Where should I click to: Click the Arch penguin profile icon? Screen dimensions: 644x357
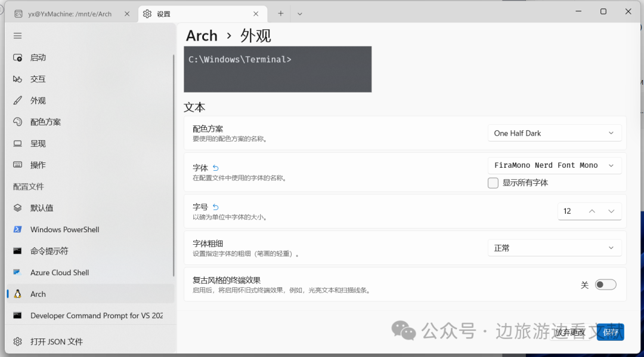[x=18, y=294]
